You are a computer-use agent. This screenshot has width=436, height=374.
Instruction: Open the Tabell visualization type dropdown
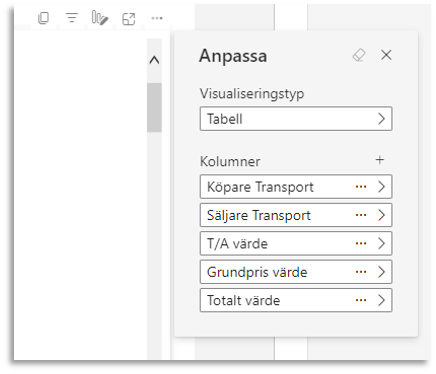(x=296, y=119)
